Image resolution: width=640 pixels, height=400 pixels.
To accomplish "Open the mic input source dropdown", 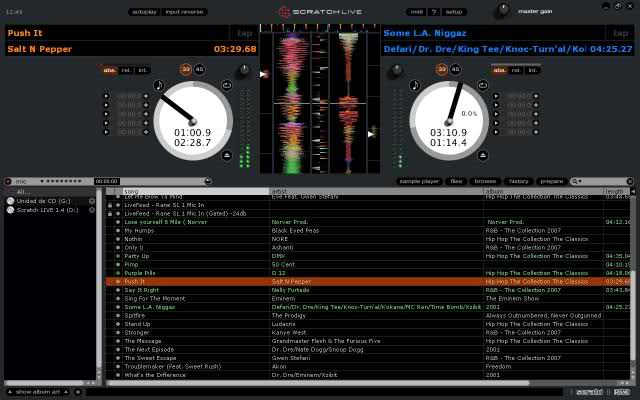I will point(42,181).
